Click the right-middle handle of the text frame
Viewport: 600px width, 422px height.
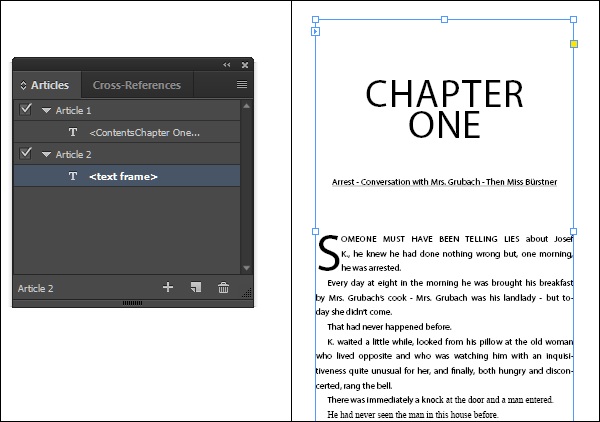[x=573, y=231]
